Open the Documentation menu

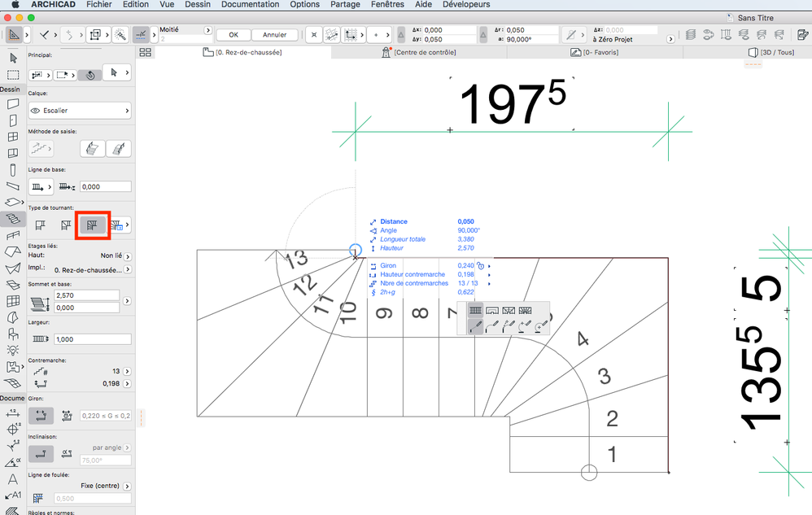click(250, 5)
